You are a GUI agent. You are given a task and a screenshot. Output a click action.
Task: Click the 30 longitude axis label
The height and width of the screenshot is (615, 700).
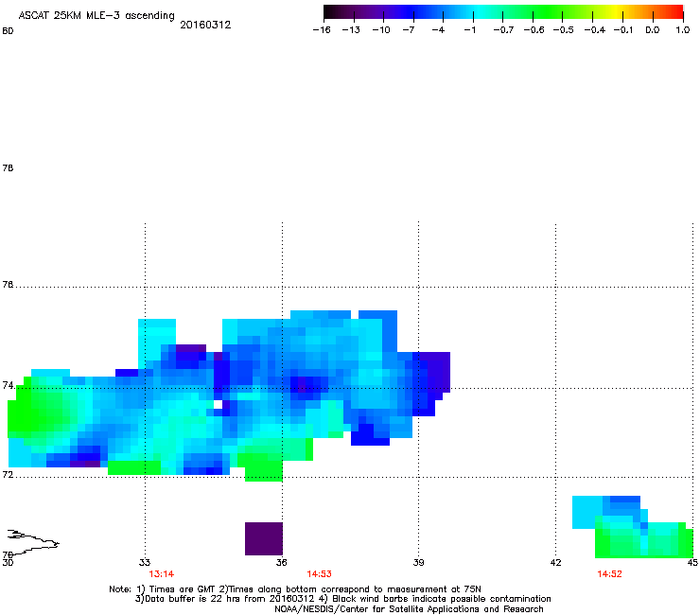coord(8,562)
